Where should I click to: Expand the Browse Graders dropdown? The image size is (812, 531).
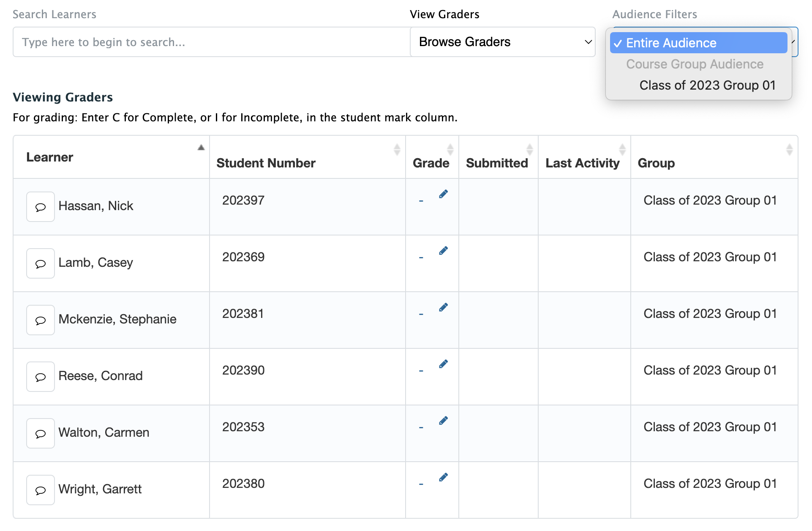tap(502, 42)
